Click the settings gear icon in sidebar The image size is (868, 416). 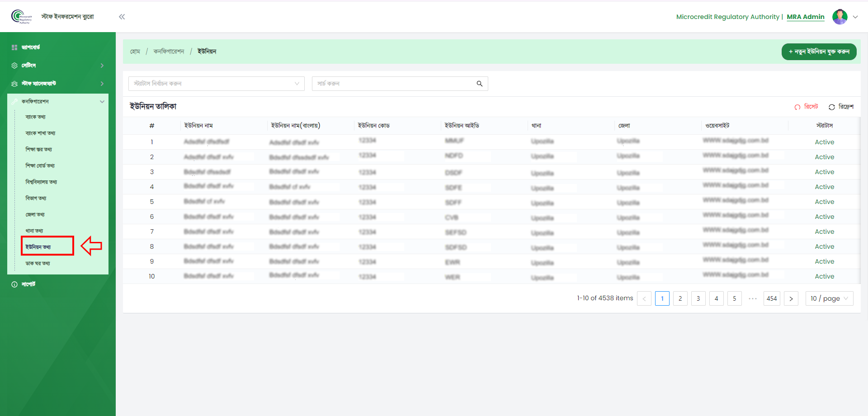tap(14, 66)
